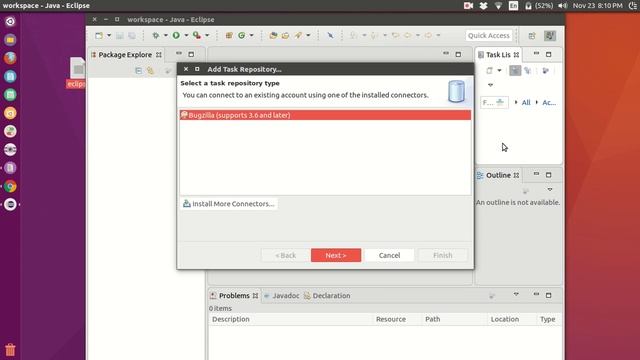Select the Problems tab
Viewport: 640px width, 360px height.
coord(234,296)
